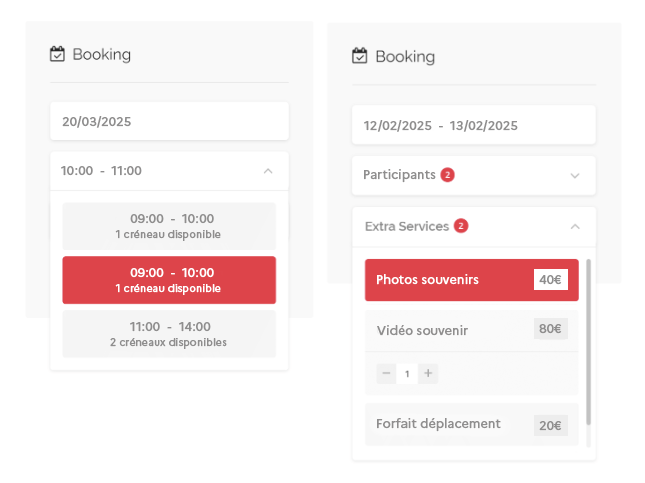Collapse the 10:00 - 11:00 time dropdown
The width and height of the screenshot is (645, 483).
268,171
